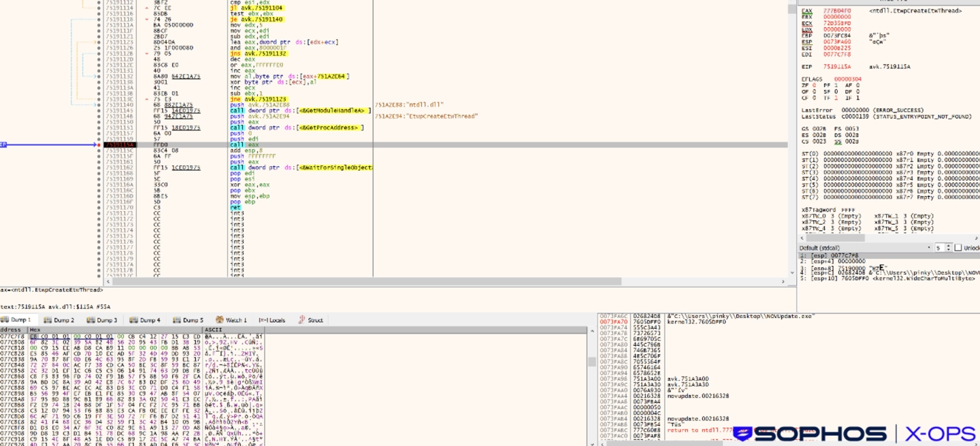Select the ESP register value 0073FA60

[837, 42]
